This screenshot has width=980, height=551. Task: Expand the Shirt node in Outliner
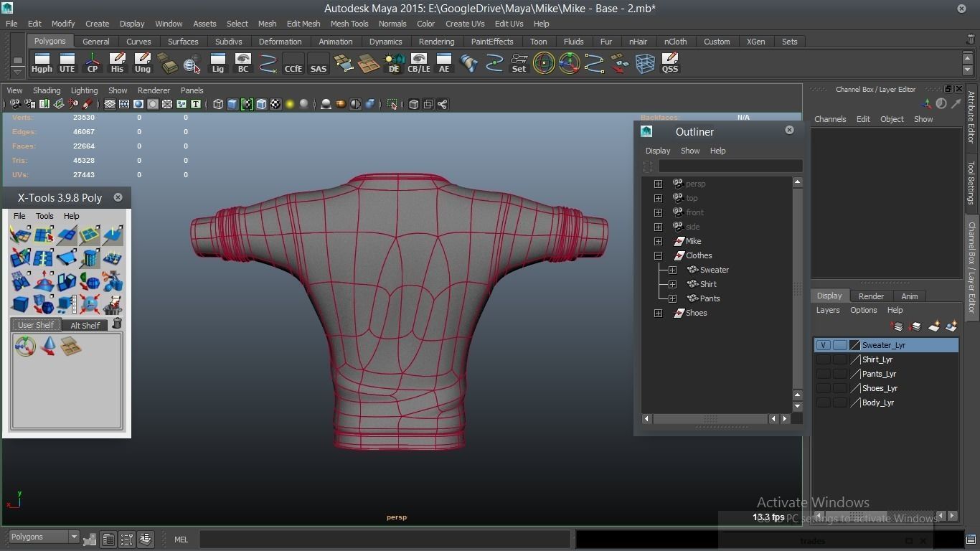pos(672,284)
